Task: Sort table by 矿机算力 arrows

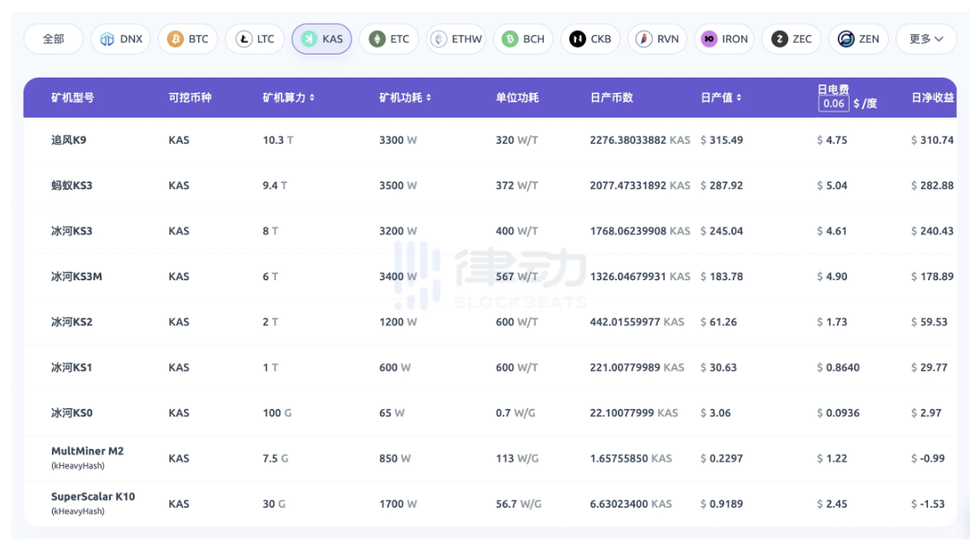Action: (312, 98)
